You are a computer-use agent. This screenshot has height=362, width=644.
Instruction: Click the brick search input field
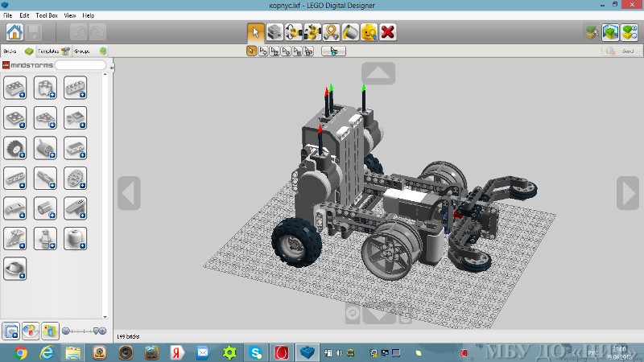(x=79, y=65)
